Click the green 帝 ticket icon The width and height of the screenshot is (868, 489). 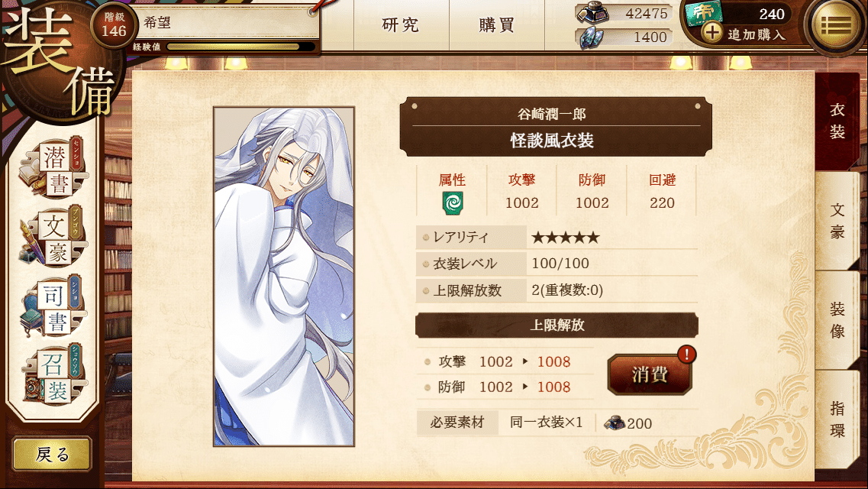705,13
